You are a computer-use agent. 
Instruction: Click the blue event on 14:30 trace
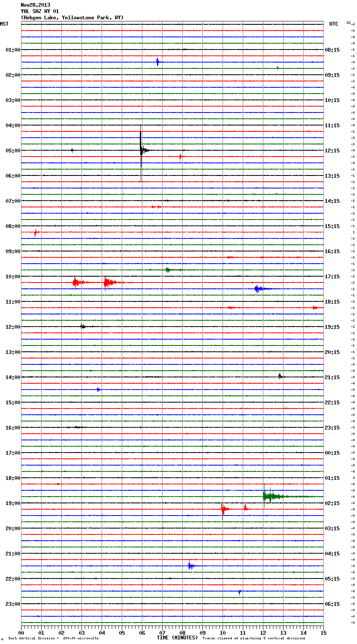(98, 390)
